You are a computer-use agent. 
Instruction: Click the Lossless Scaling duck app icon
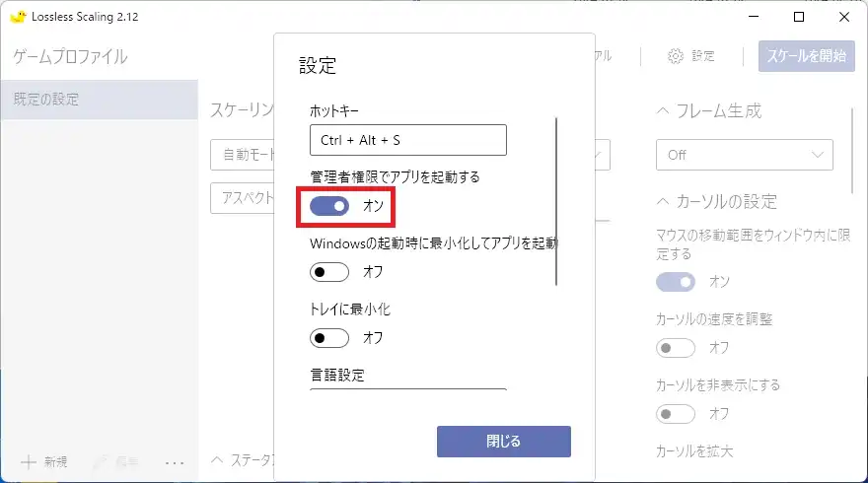[17, 17]
